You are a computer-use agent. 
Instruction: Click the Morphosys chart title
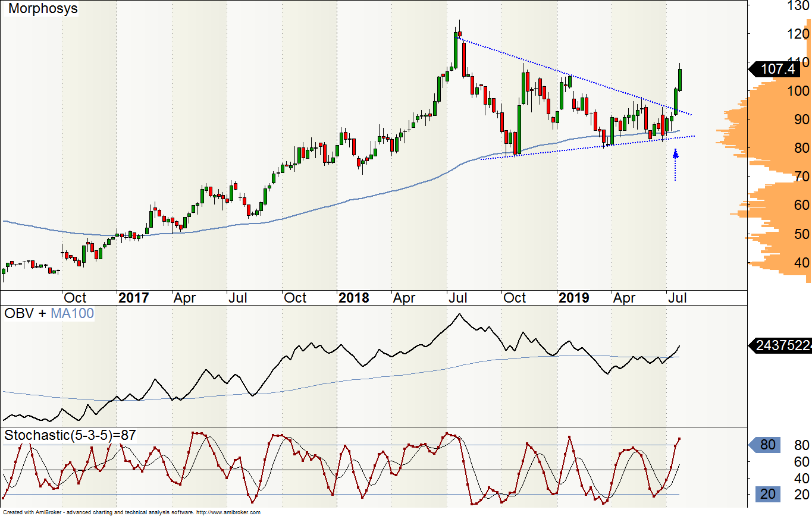43,10
